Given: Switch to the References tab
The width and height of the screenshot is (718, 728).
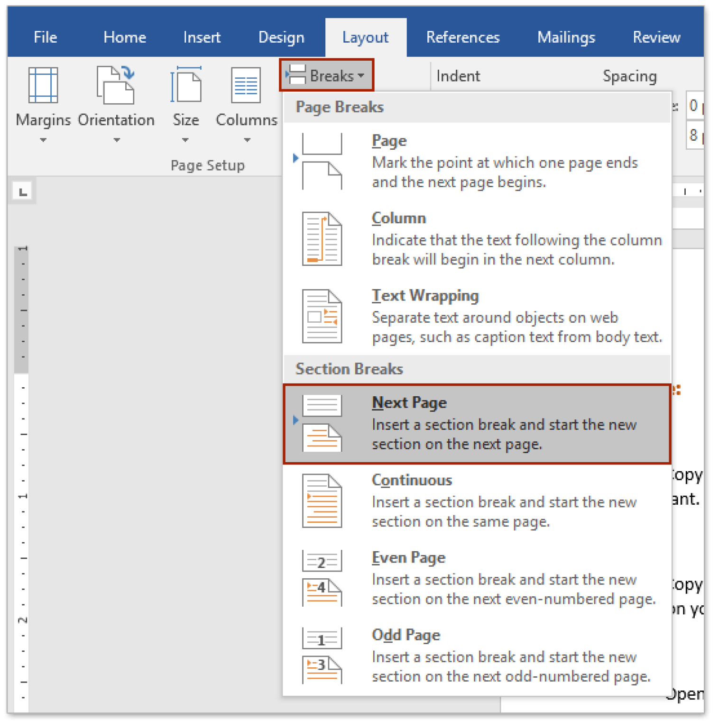Looking at the screenshot, I should [x=462, y=37].
